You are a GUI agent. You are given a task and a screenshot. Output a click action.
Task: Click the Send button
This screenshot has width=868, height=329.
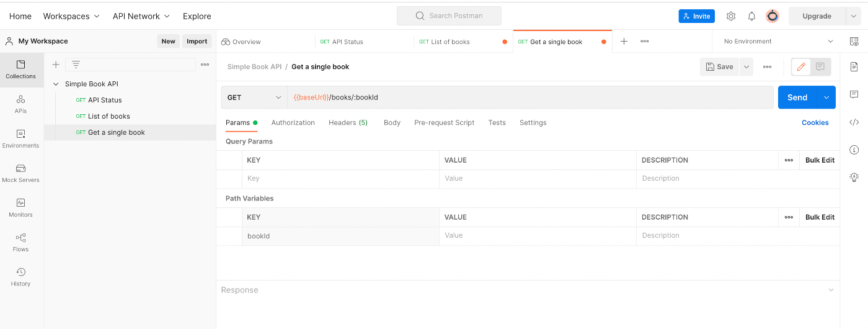[x=797, y=97]
